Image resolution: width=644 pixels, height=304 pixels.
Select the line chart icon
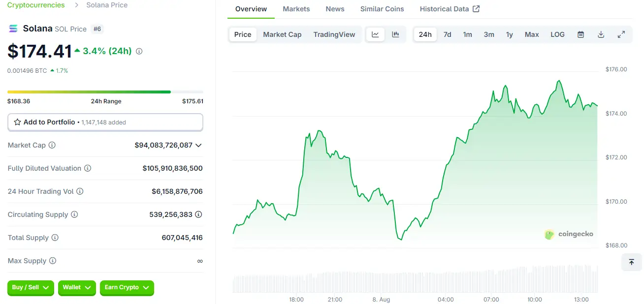pos(375,34)
